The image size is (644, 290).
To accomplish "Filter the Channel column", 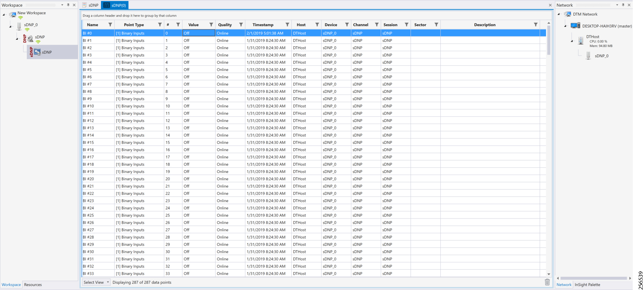I will point(377,24).
